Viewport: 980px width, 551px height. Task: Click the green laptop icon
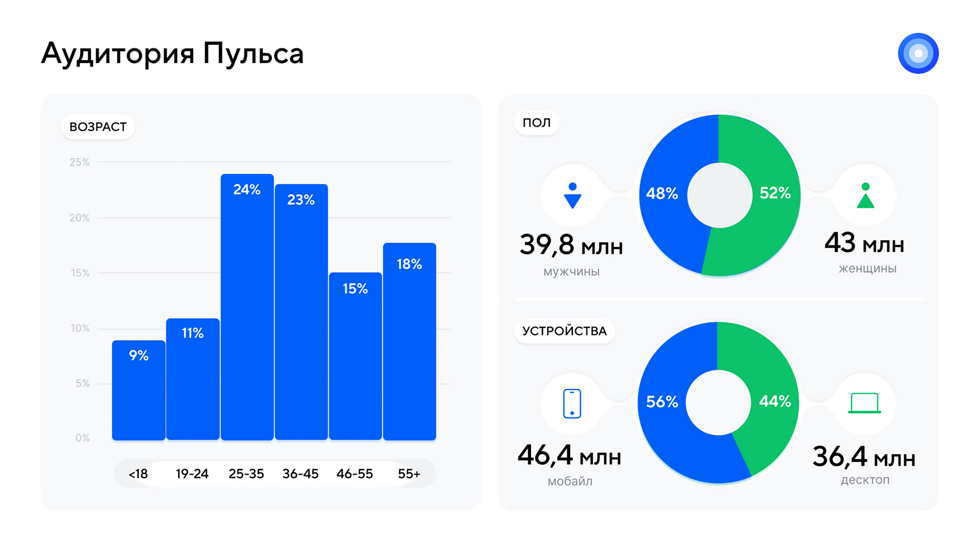click(864, 403)
